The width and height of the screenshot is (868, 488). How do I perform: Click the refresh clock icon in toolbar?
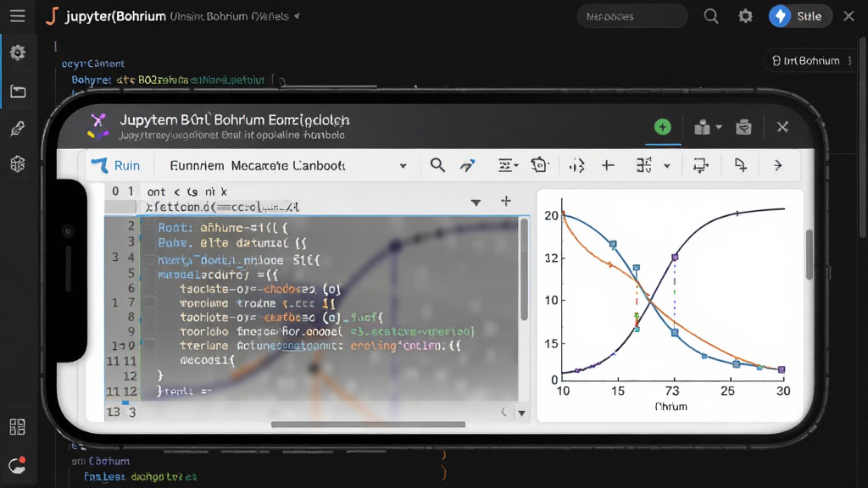pos(539,165)
